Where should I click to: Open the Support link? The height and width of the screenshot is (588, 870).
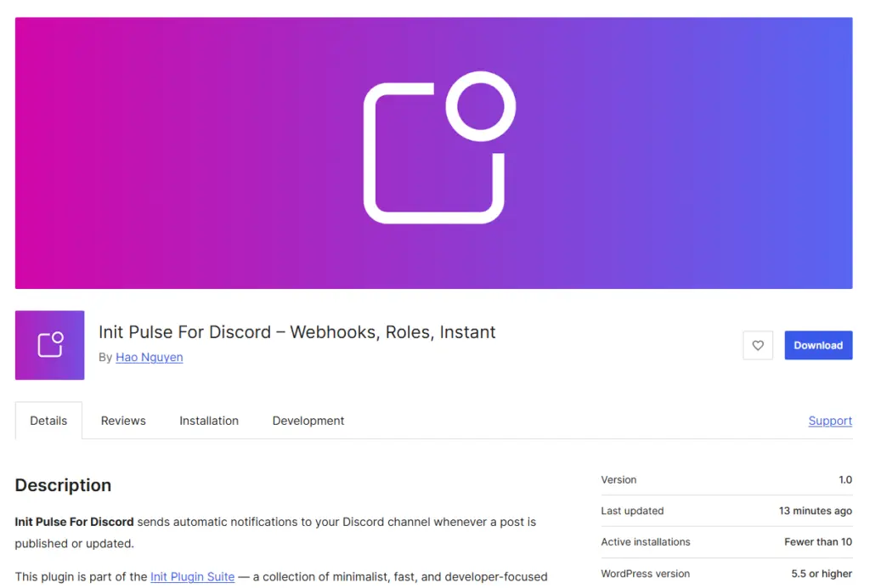(830, 421)
